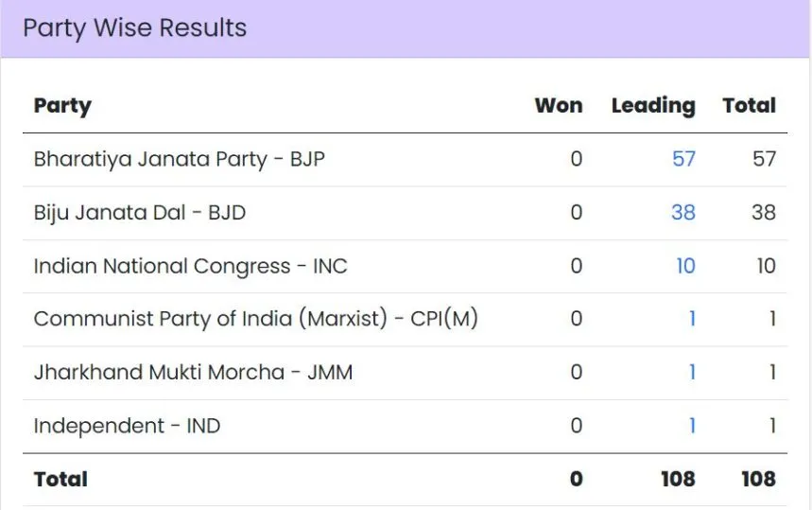Open INC leading count link 10
The width and height of the screenshot is (812, 510).
684,266
